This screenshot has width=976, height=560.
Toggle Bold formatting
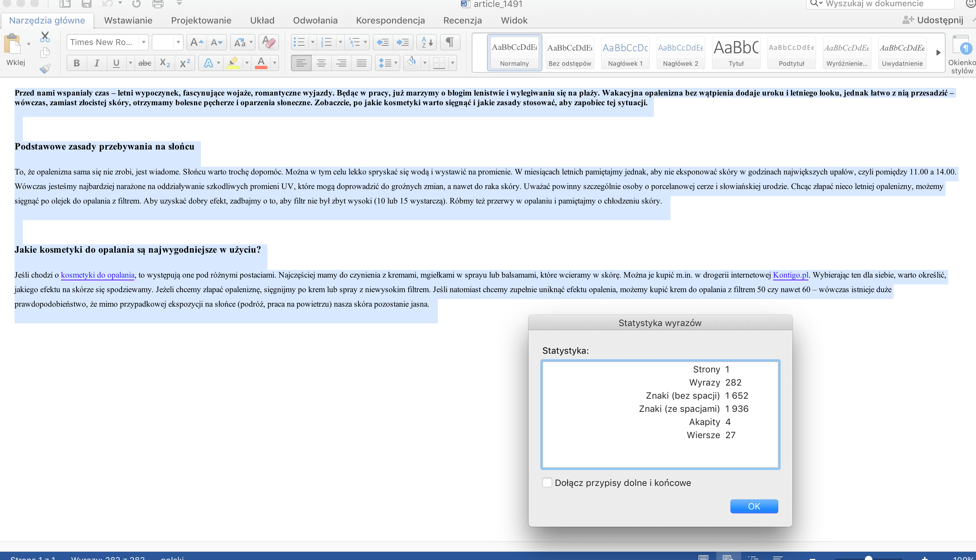[77, 63]
